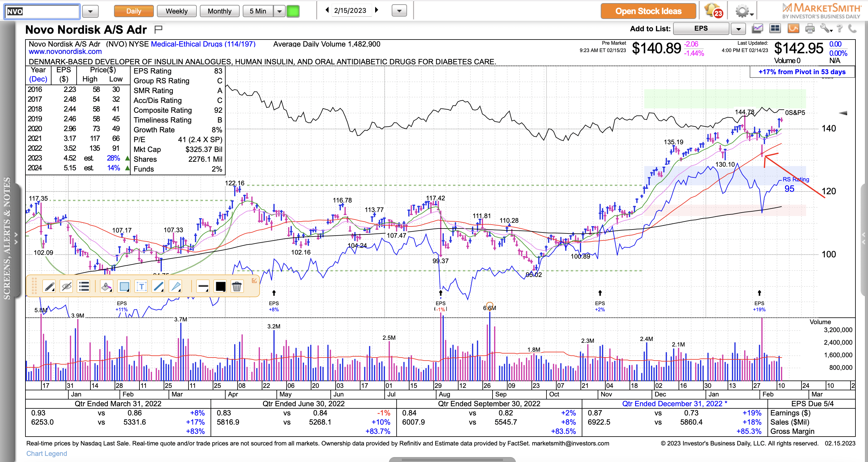This screenshot has width=868, height=462.
Task: Expand the Add to List dropdown
Action: pos(738,29)
